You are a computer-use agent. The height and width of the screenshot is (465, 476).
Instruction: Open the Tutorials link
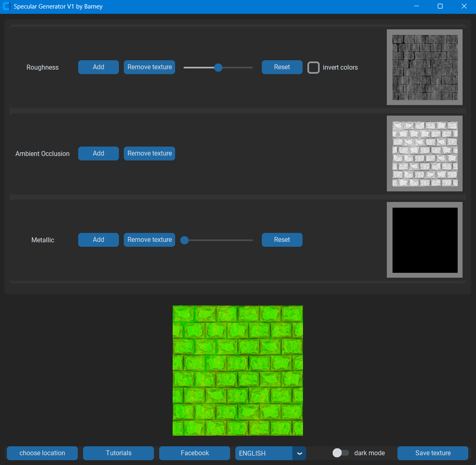(118, 453)
